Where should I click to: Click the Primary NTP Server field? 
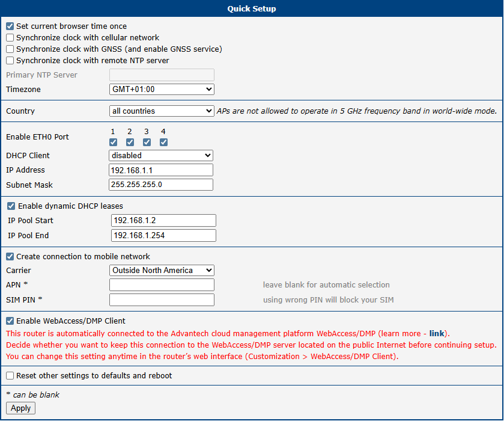162,75
